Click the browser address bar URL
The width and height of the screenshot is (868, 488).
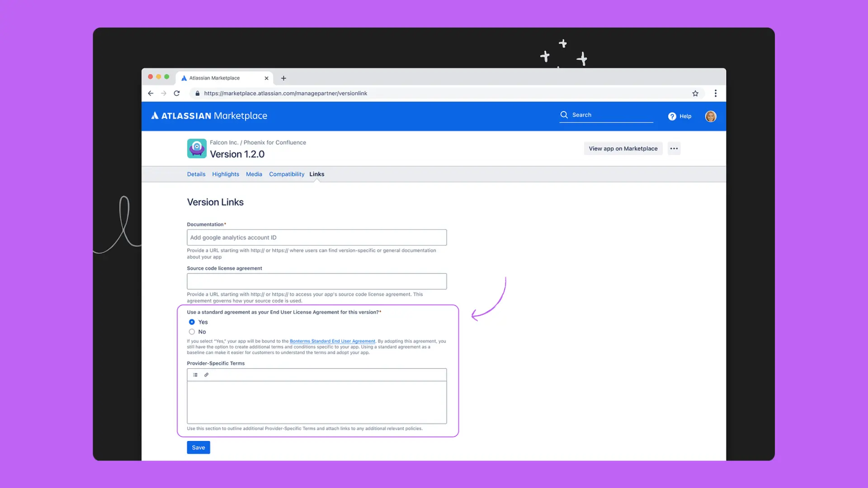[285, 94]
